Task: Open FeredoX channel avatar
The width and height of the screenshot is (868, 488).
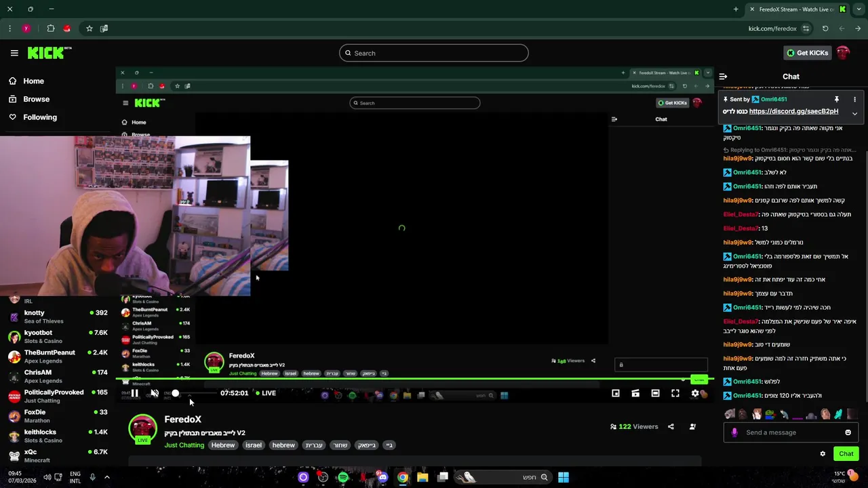Action: point(142,428)
